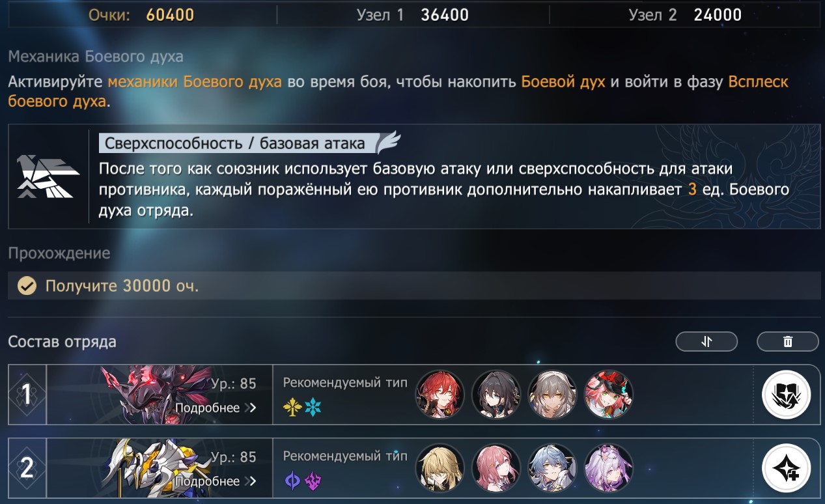Click the checkmark next to Получите 30000 оч.
Image resolution: width=825 pixels, height=504 pixels.
click(26, 286)
